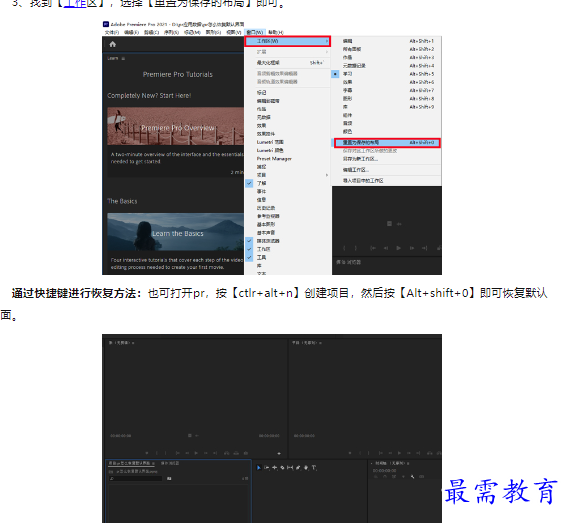Screen dimensions: 566x523
Task: Expand the 扩展 submenu arrow
Action: pyautogui.click(x=327, y=52)
